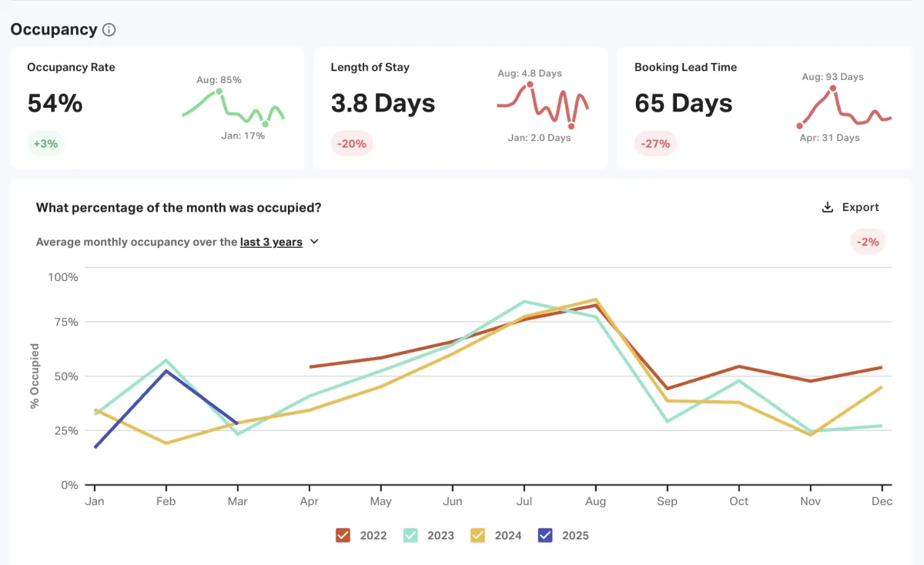
Task: Click the -27% lead time badge
Action: tap(654, 143)
